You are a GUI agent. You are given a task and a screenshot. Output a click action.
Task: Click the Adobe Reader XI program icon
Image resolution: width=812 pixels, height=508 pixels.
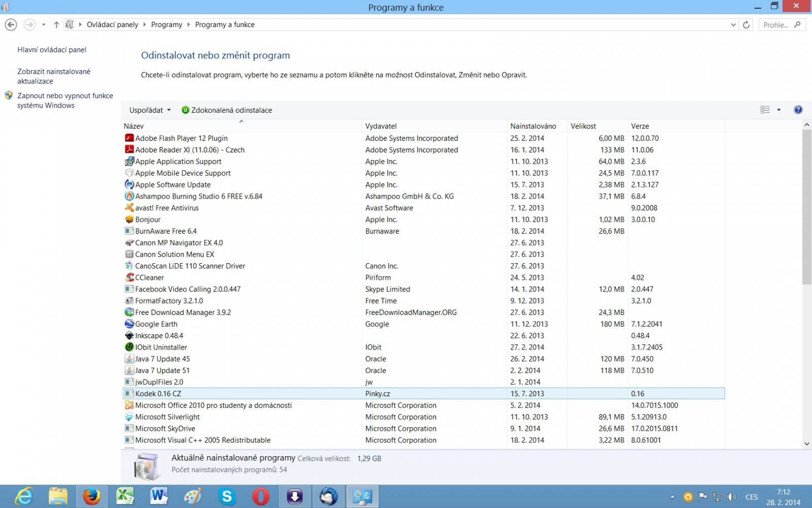point(129,149)
